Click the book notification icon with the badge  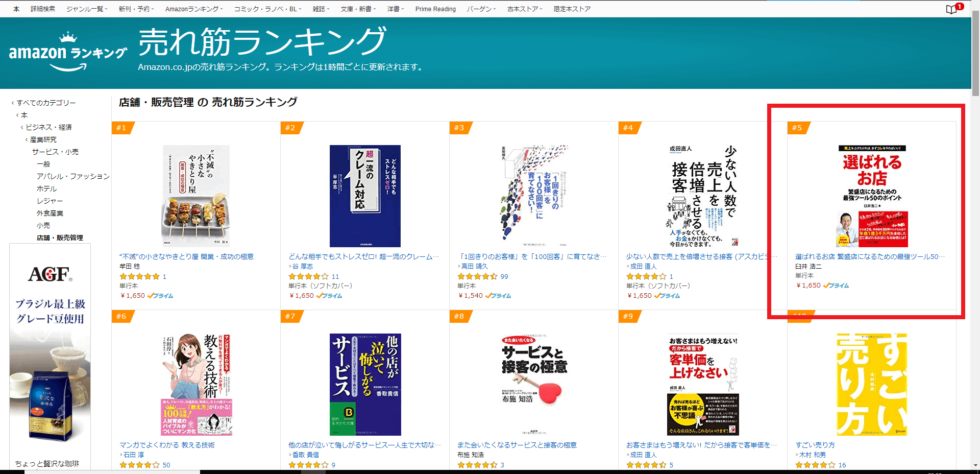coord(953,9)
